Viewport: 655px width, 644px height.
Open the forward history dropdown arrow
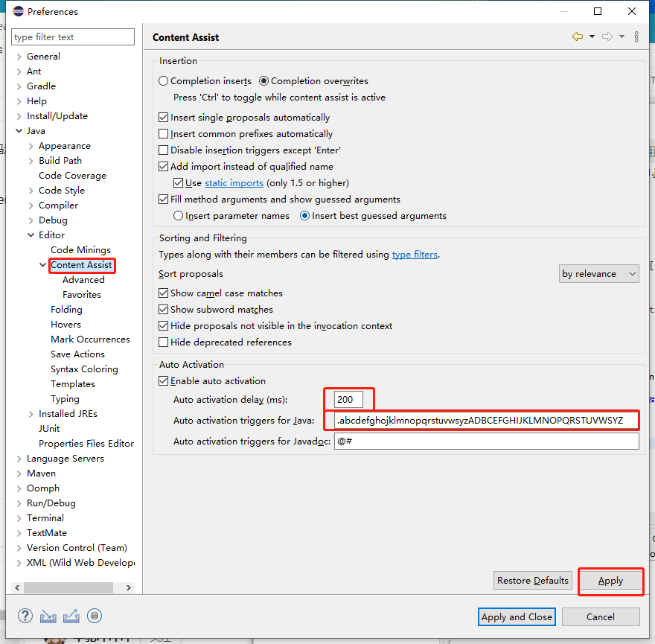[622, 36]
